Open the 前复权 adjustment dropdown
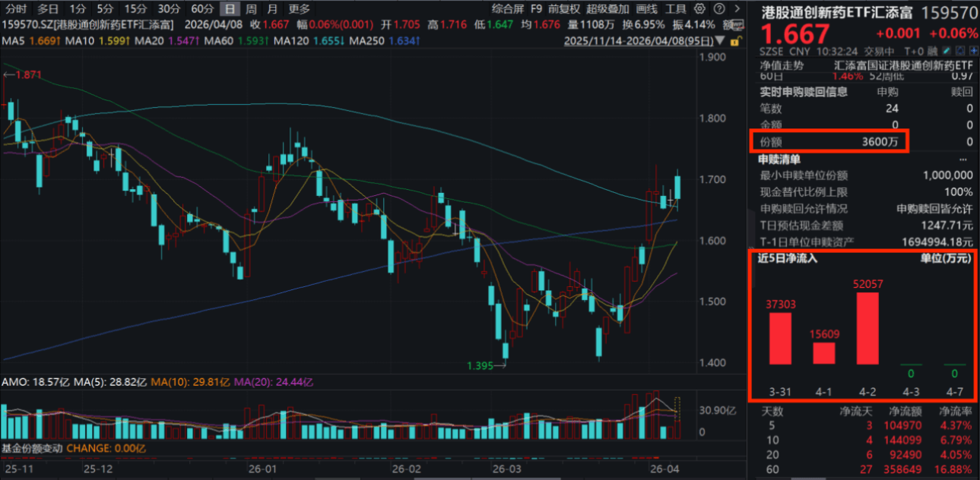The image size is (980, 480). click(563, 9)
